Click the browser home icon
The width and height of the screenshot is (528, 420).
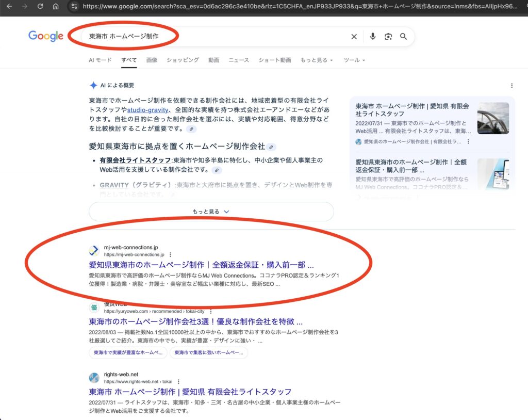pos(56,8)
